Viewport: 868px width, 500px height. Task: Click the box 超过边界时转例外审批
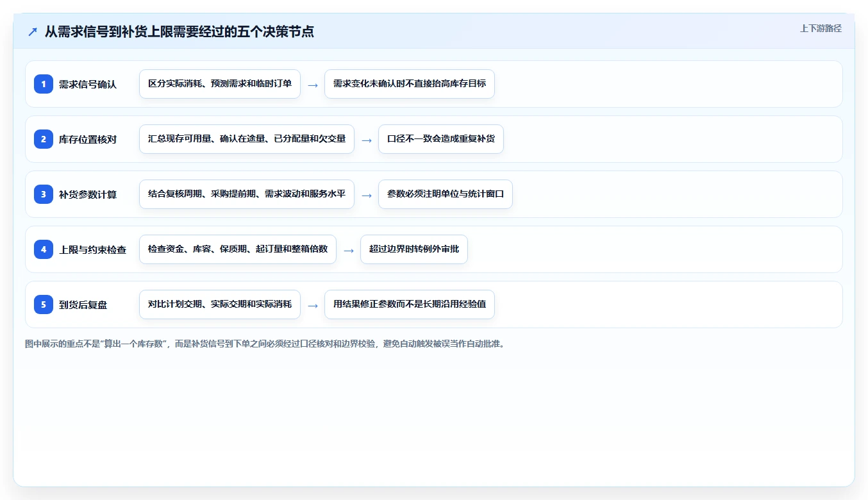coord(414,249)
